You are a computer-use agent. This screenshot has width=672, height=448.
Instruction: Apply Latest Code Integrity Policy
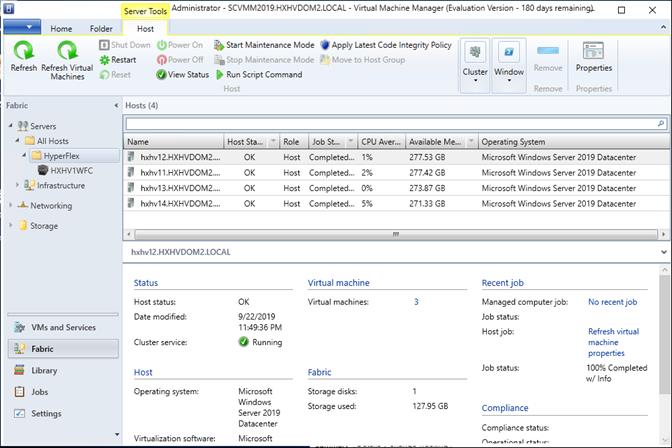click(386, 45)
